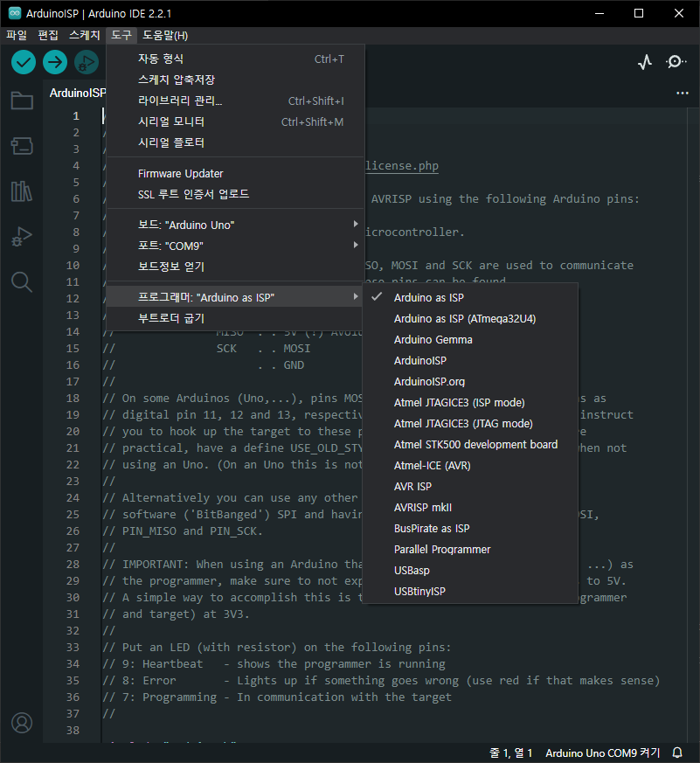This screenshot has height=763, width=700.
Task: Follow the license.php link in code
Action: [402, 166]
